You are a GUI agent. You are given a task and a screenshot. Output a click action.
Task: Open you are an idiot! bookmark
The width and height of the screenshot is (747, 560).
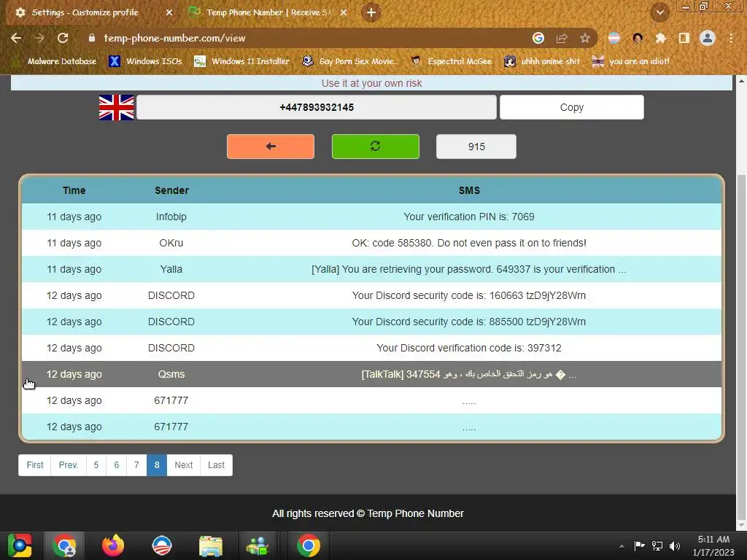631,61
